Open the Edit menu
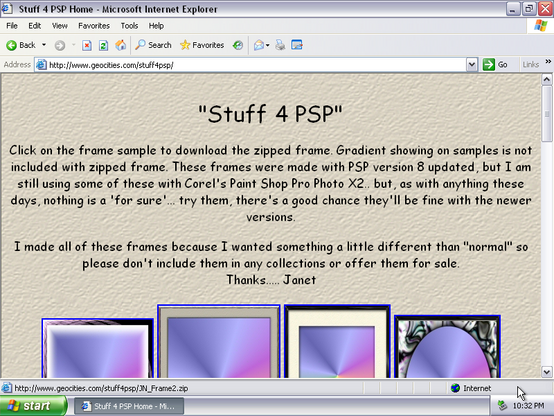 35,26
